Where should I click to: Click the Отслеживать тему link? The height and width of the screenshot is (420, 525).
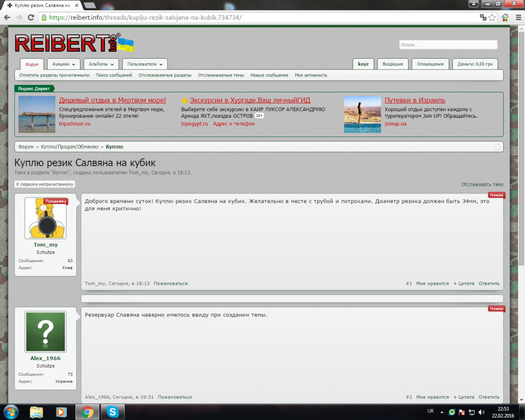[482, 185]
